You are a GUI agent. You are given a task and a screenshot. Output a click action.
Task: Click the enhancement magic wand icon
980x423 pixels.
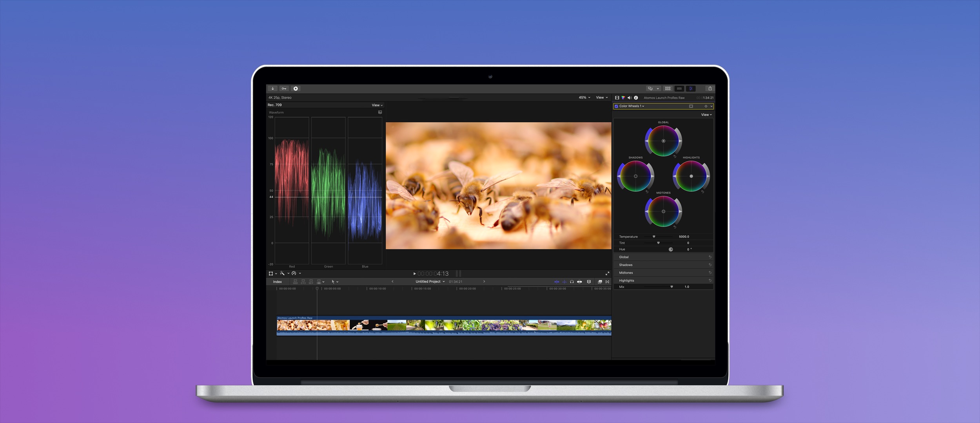click(x=282, y=273)
